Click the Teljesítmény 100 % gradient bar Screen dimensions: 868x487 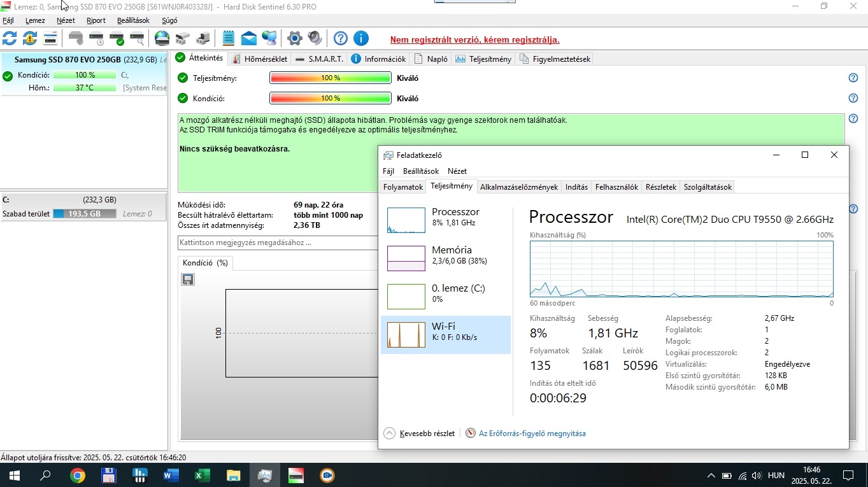point(331,78)
